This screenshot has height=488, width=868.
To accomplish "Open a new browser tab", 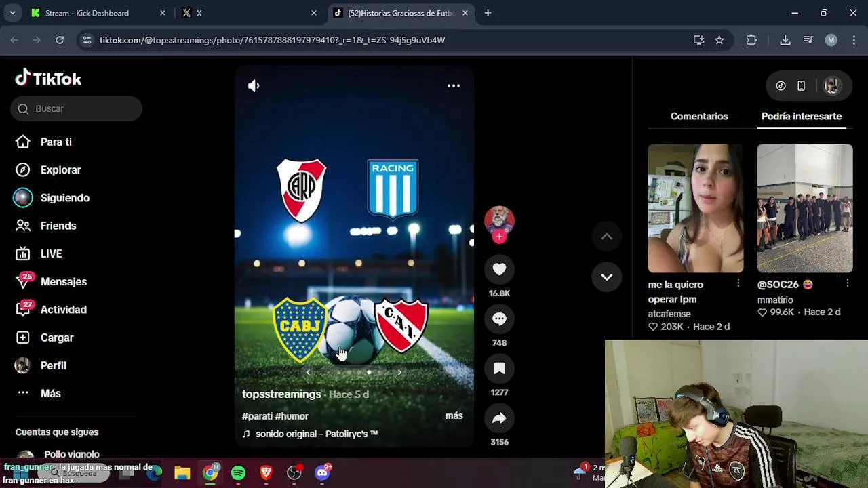I will (x=488, y=13).
